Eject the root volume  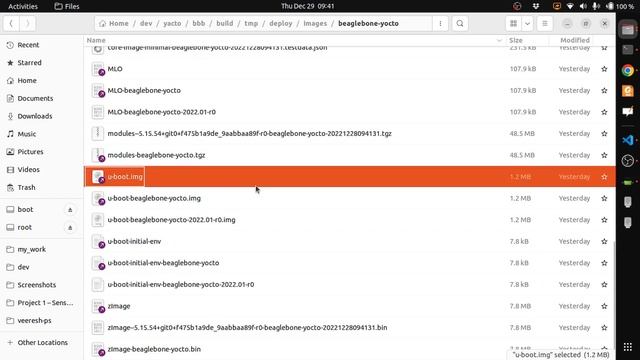70,227
